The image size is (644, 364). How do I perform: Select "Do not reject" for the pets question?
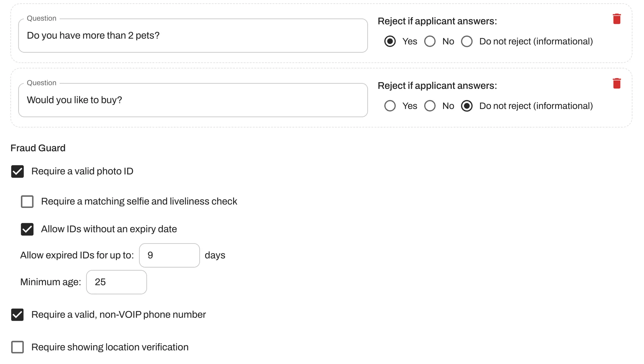467,41
